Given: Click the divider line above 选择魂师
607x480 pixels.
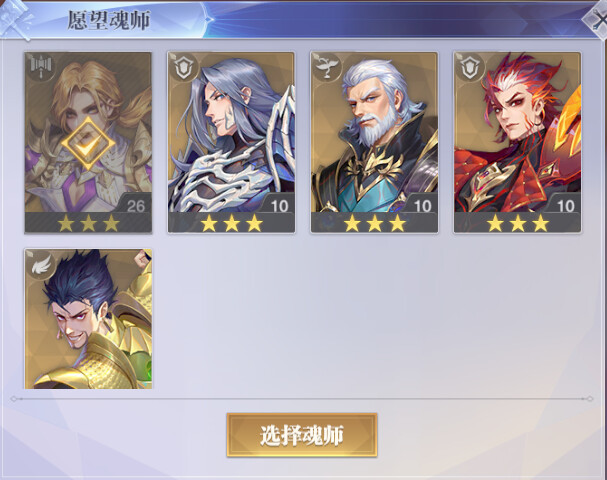Looking at the screenshot, I should coord(302,398).
